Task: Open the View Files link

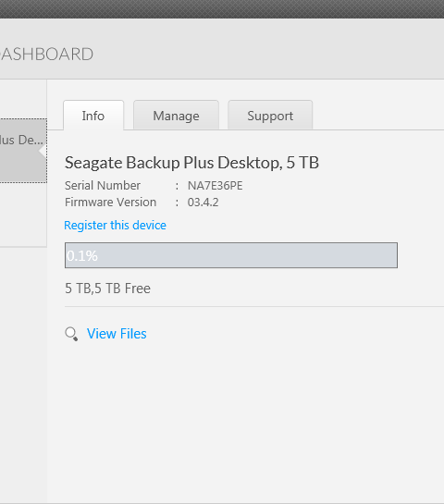Action: click(117, 334)
